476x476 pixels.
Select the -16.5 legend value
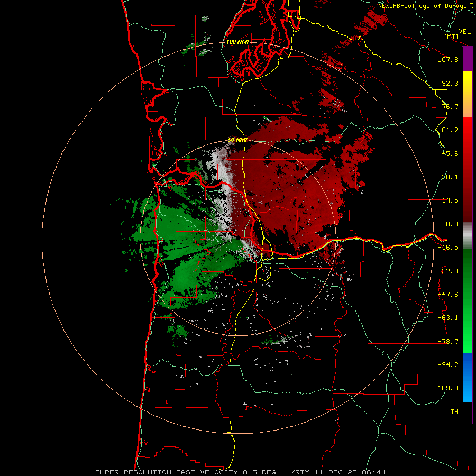pos(448,248)
